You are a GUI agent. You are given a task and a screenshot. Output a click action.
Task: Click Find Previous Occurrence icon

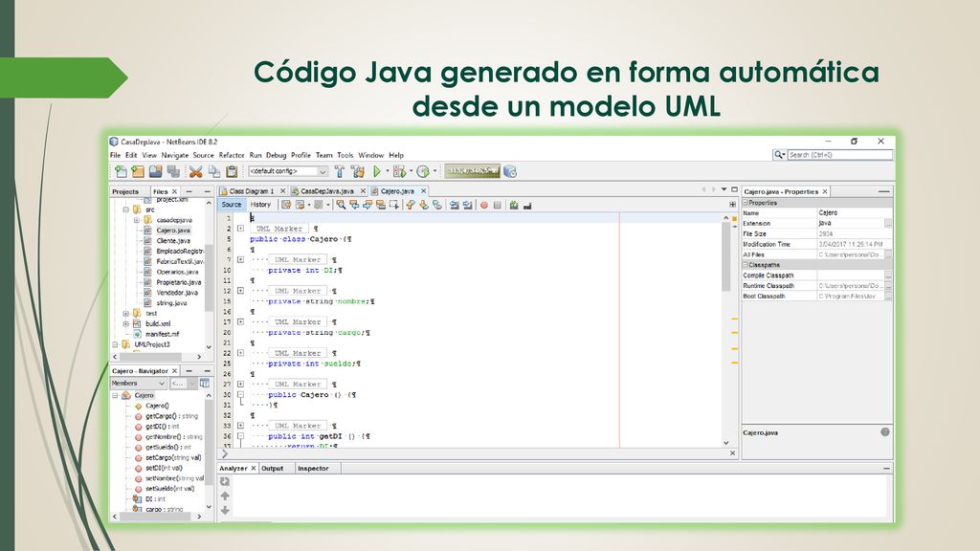point(354,205)
